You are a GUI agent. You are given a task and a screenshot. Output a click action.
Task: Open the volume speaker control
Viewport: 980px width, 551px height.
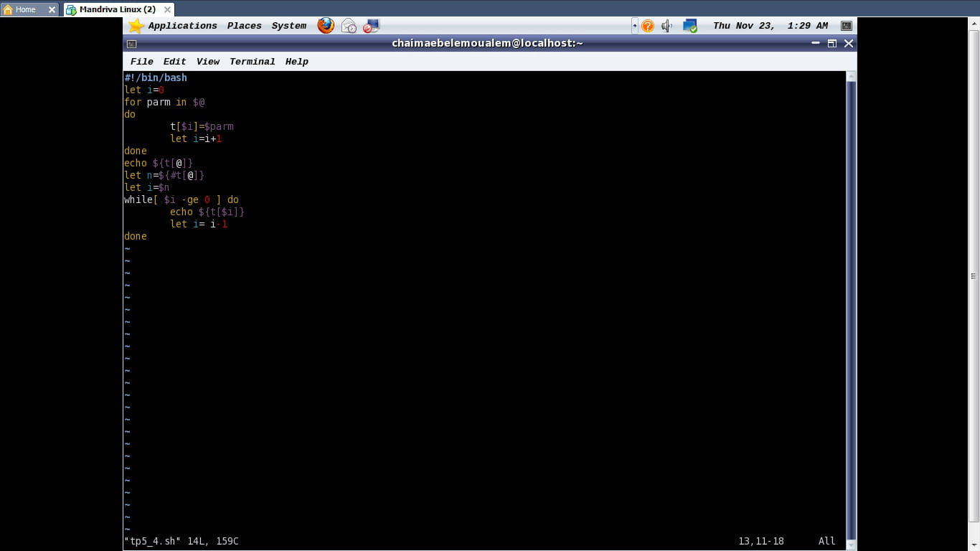[667, 26]
